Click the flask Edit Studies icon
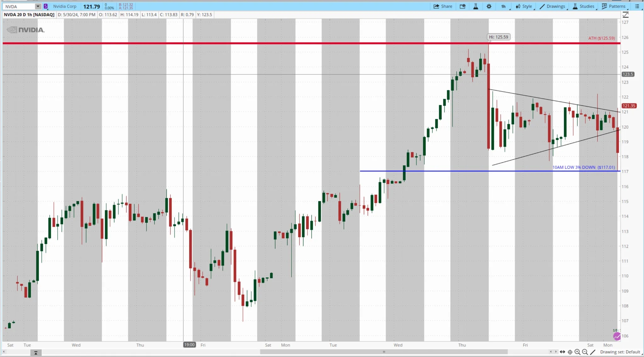Screen dimensions: 644x357 pos(475,6)
